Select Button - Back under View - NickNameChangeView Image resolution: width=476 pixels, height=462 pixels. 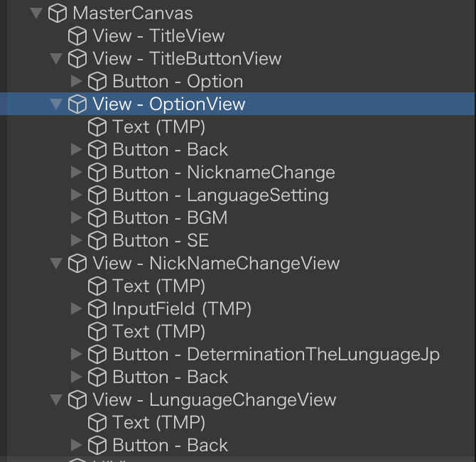171,377
